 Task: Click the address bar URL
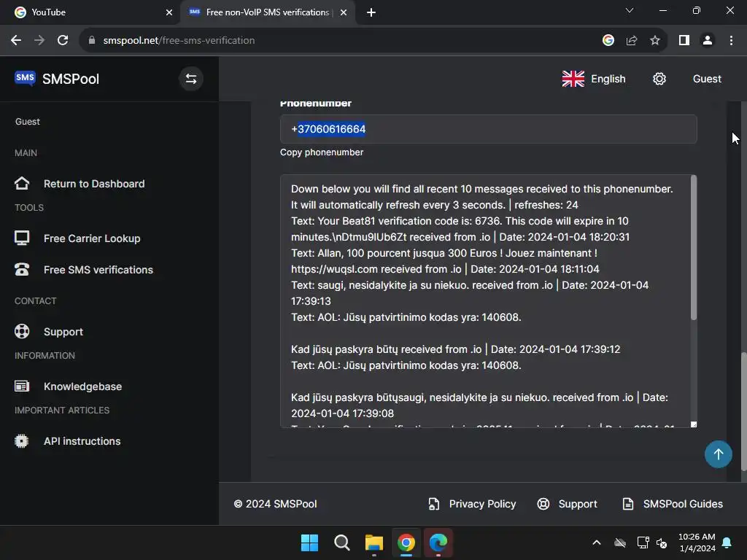[x=179, y=41]
